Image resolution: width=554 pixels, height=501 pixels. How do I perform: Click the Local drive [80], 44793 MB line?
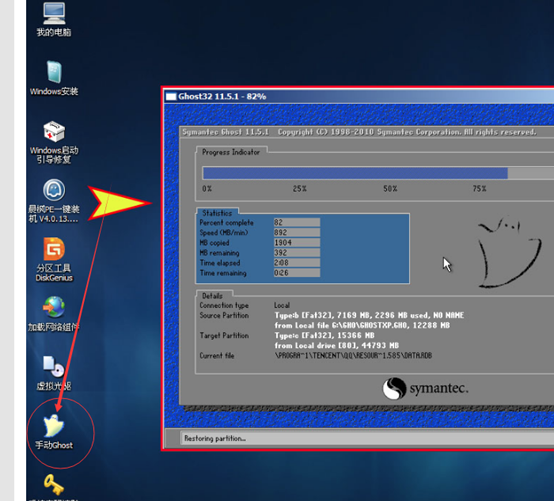(x=337, y=346)
